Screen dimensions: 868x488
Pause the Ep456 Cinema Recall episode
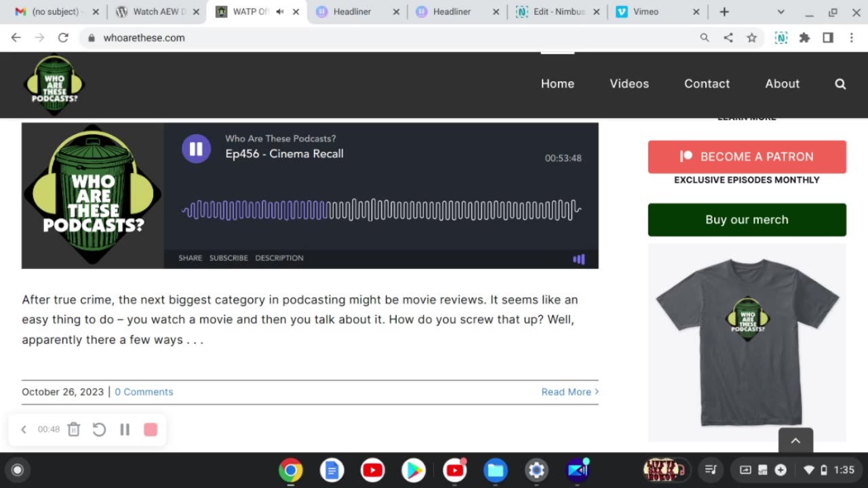(x=196, y=149)
